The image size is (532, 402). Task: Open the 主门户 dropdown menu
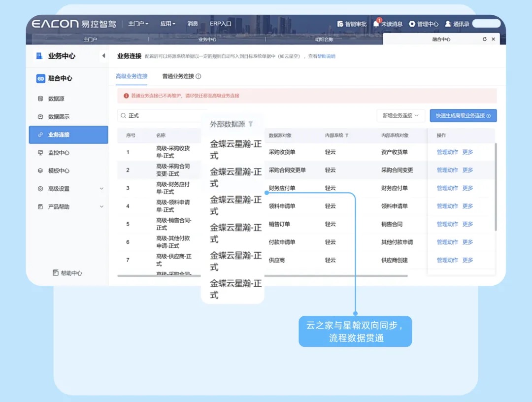click(x=138, y=24)
